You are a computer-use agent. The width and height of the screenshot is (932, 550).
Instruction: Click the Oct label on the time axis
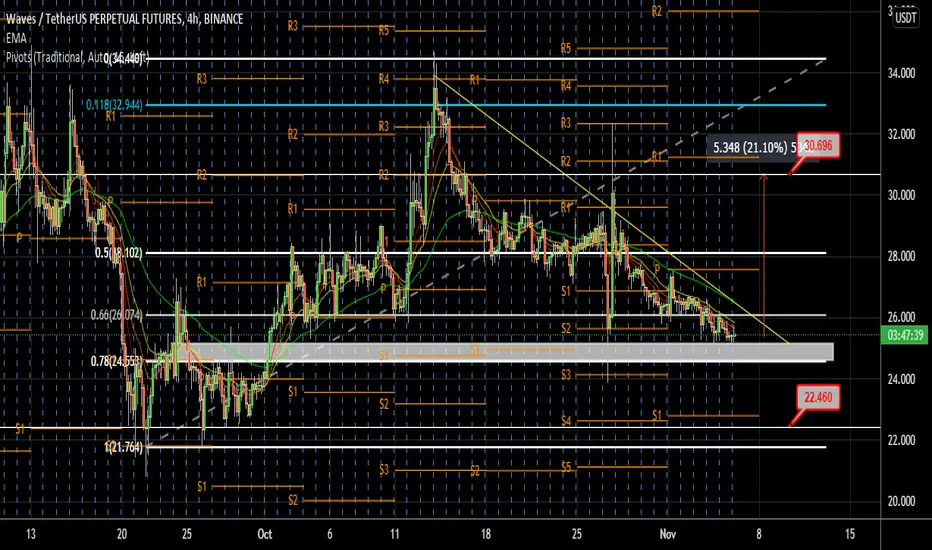(265, 534)
